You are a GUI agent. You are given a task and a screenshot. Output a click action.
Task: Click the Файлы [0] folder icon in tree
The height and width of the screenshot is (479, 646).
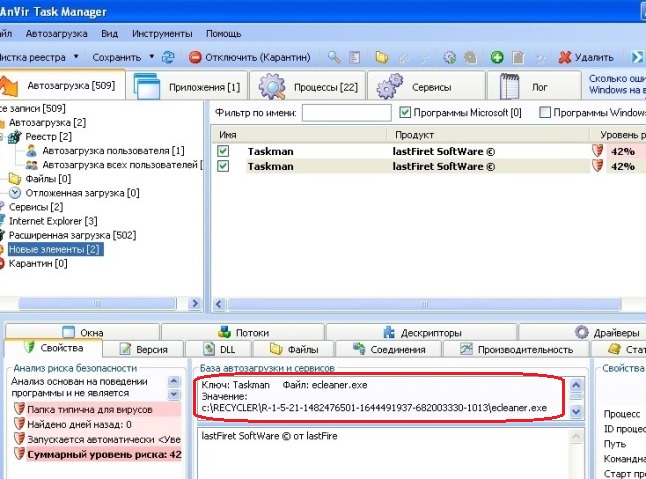click(15, 178)
